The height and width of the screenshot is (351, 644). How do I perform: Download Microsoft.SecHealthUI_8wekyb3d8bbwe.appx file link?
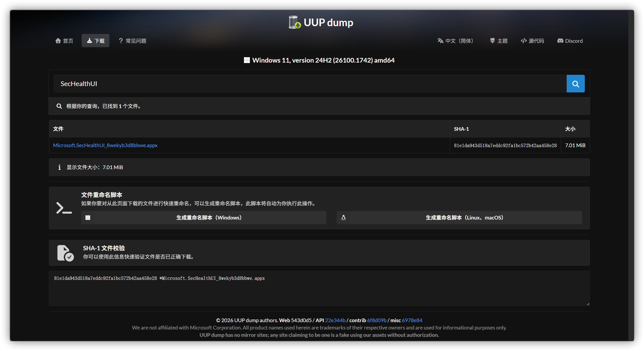click(x=105, y=145)
